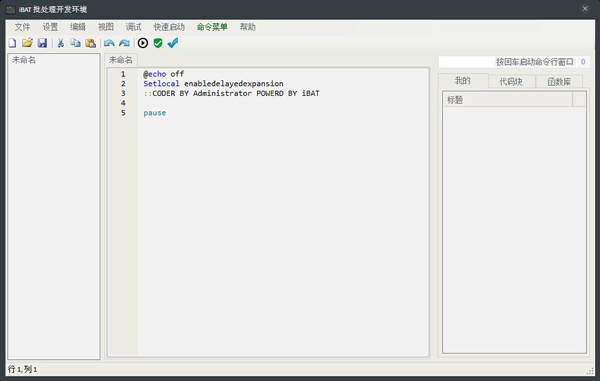This screenshot has height=381, width=600.
Task: Click the @echo off line in the editor
Action: coord(163,73)
